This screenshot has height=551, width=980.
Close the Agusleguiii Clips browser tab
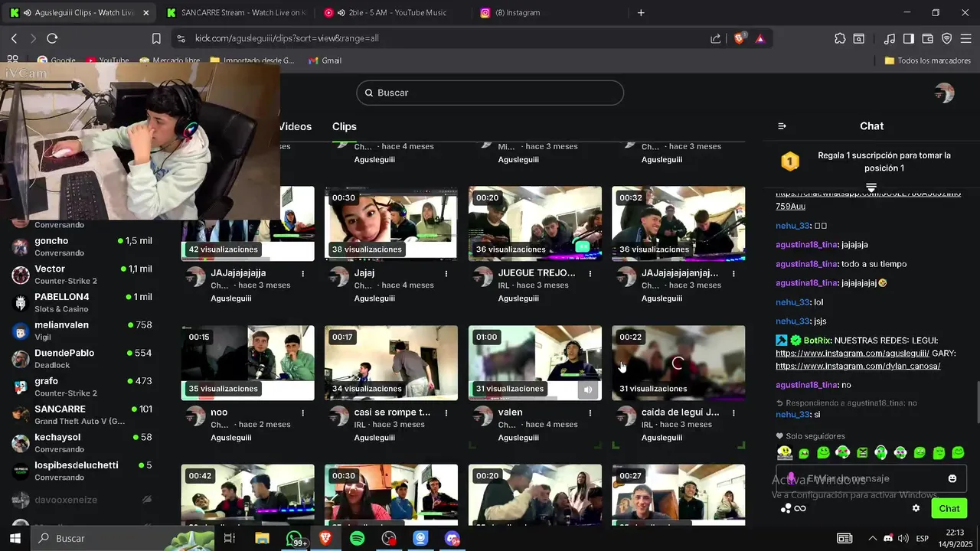tap(145, 12)
